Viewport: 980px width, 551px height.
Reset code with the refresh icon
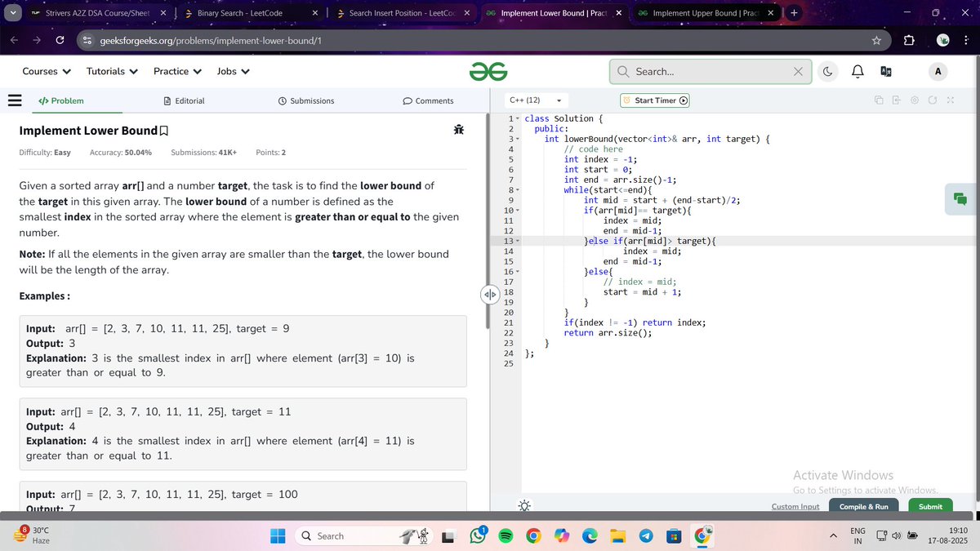click(x=932, y=100)
